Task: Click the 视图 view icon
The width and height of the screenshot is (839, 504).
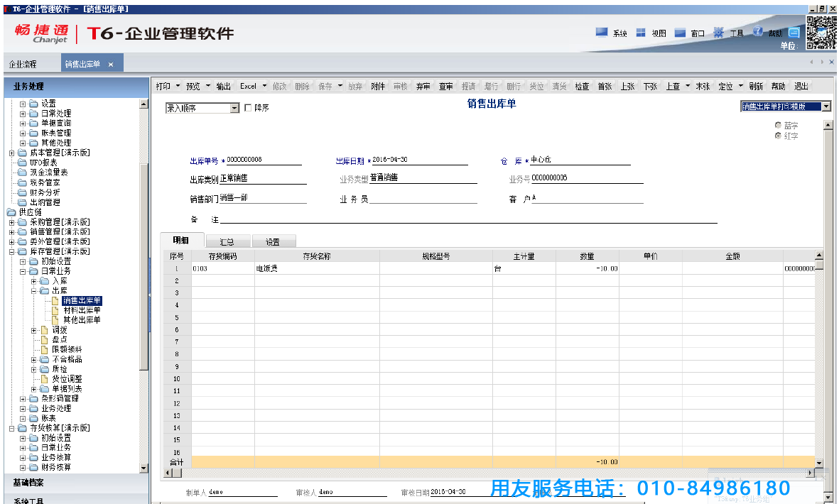Action: click(x=641, y=33)
